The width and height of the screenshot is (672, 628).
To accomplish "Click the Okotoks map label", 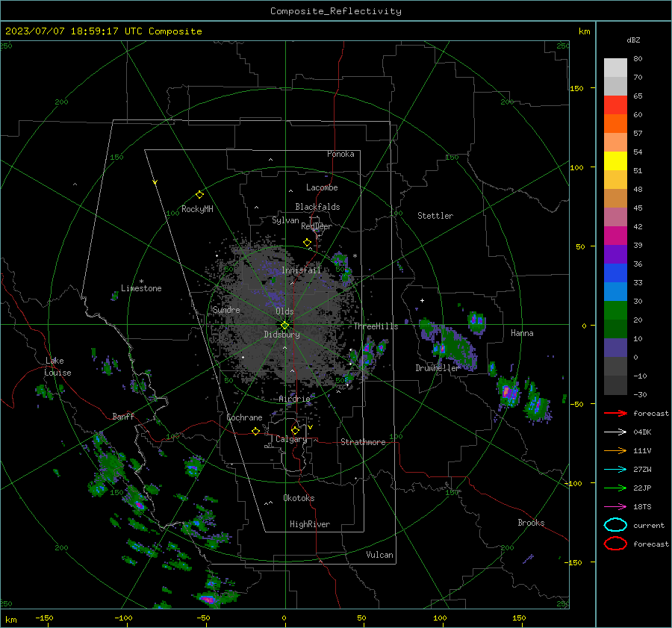I will coord(299,498).
